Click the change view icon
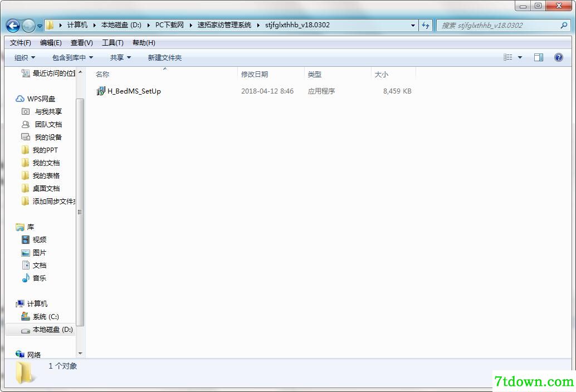The image size is (576, 392). (x=507, y=57)
